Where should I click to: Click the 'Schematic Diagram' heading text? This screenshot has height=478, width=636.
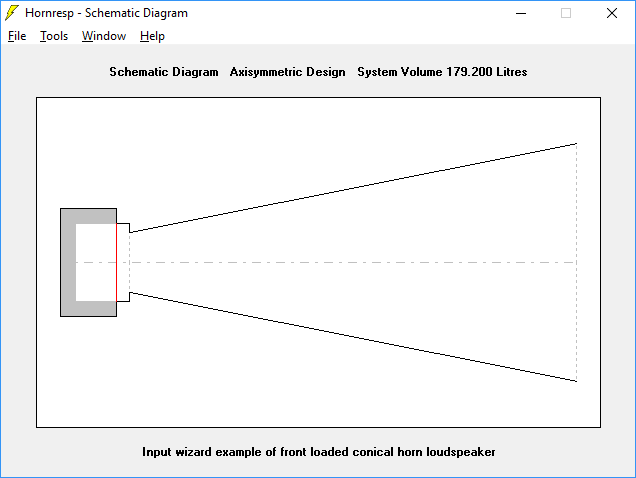(x=164, y=72)
